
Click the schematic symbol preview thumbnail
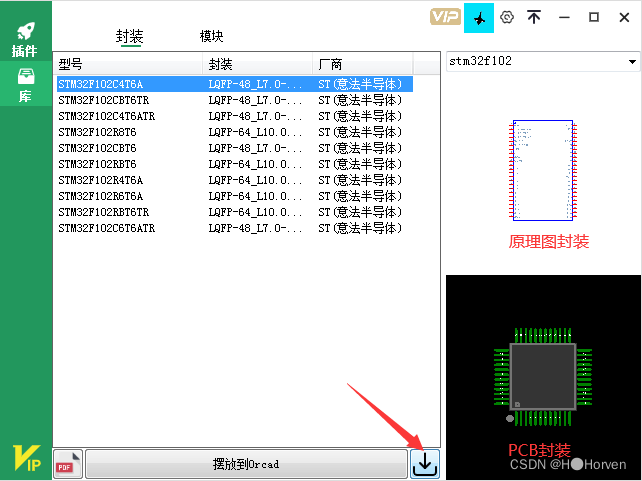click(x=543, y=170)
